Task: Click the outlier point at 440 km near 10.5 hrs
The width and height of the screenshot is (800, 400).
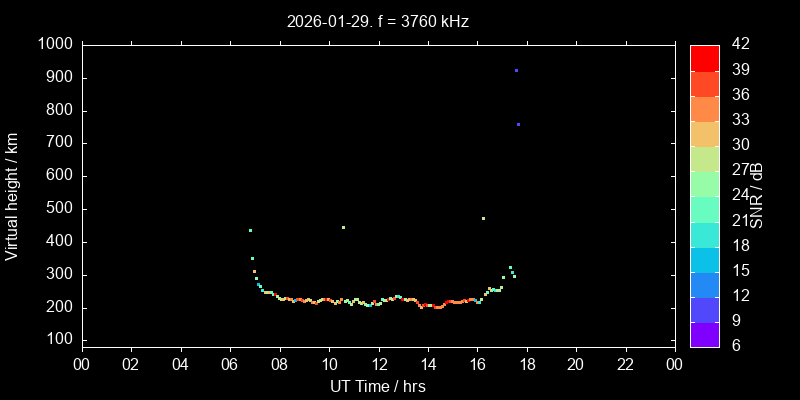Action: point(343,227)
